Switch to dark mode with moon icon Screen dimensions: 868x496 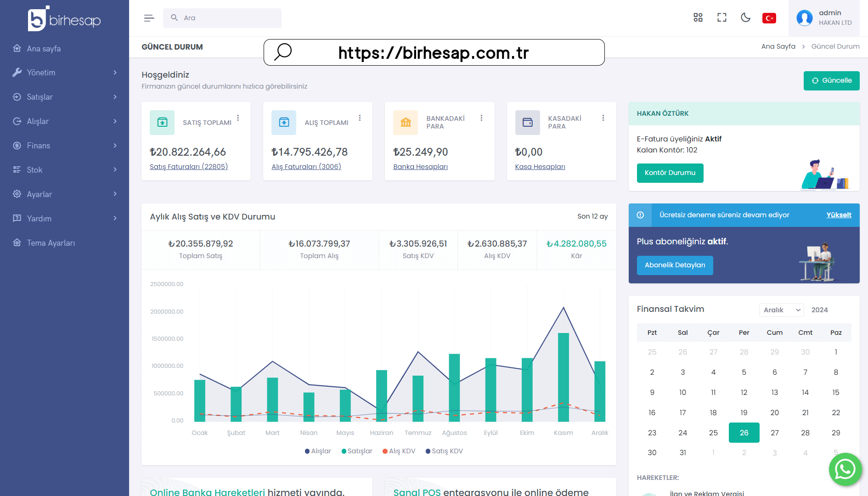tap(746, 17)
